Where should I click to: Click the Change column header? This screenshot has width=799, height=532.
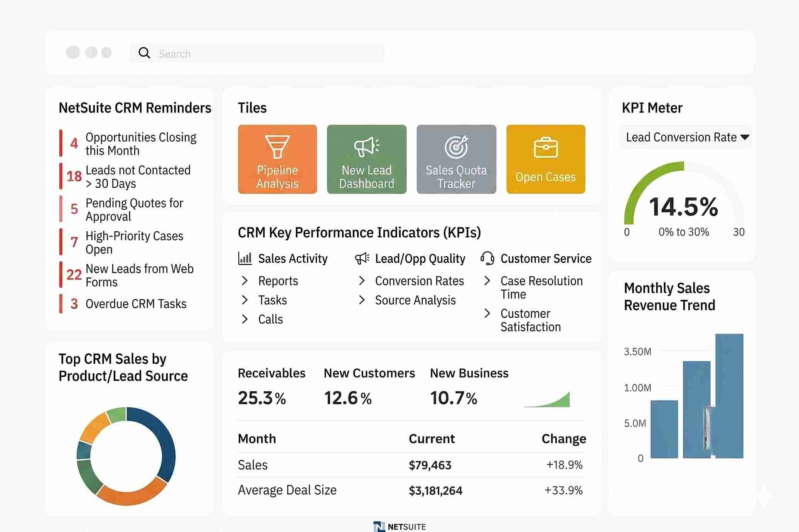pyautogui.click(x=564, y=439)
